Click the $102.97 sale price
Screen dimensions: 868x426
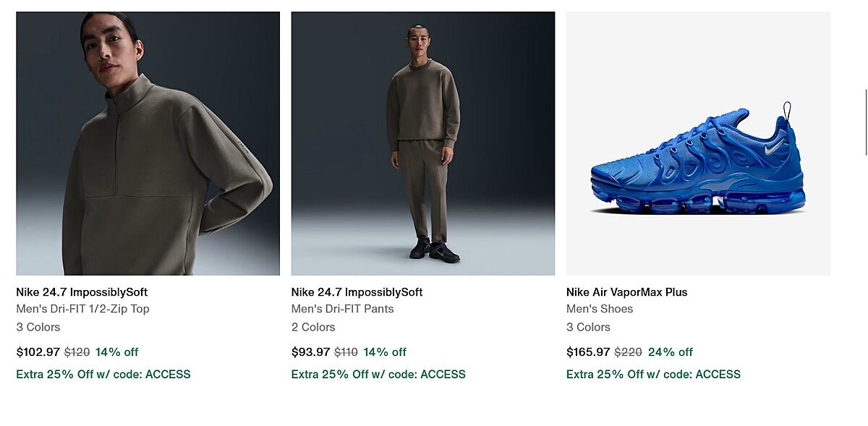tap(38, 352)
